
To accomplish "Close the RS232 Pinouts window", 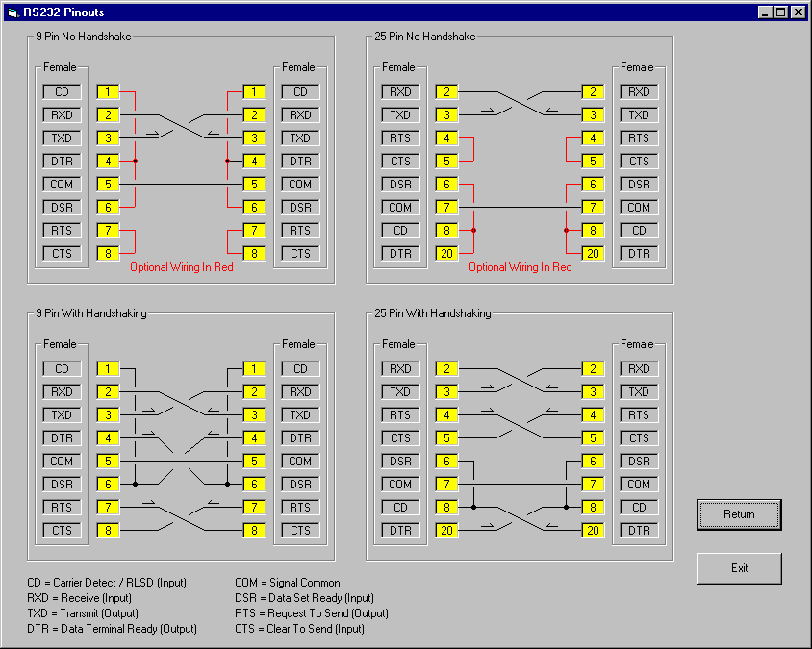I will [798, 12].
